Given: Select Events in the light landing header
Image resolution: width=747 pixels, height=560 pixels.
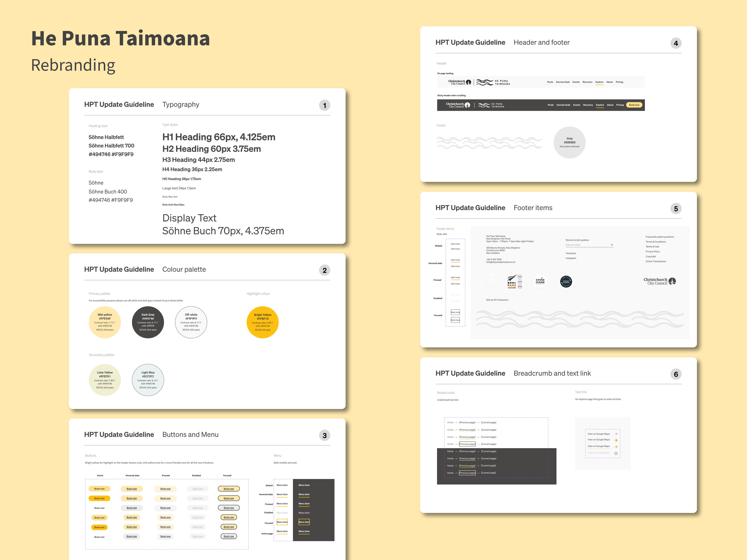Looking at the screenshot, I should [576, 82].
